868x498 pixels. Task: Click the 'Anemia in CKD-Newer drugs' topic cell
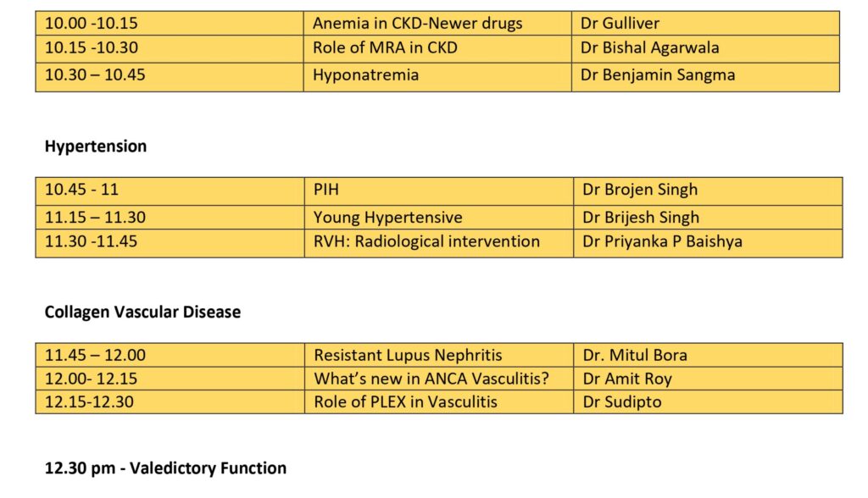pyautogui.click(x=417, y=24)
